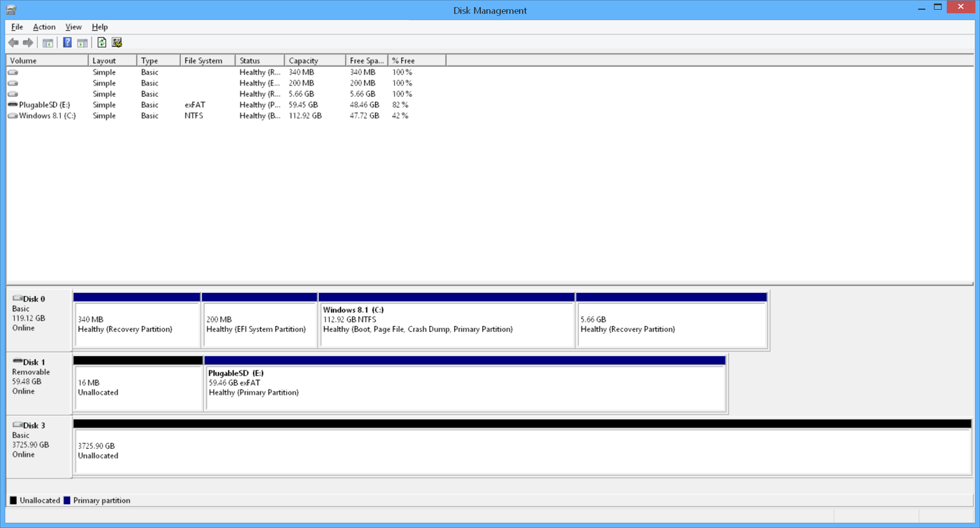Toggle the Show/Hide Action Pane button

[x=82, y=42]
